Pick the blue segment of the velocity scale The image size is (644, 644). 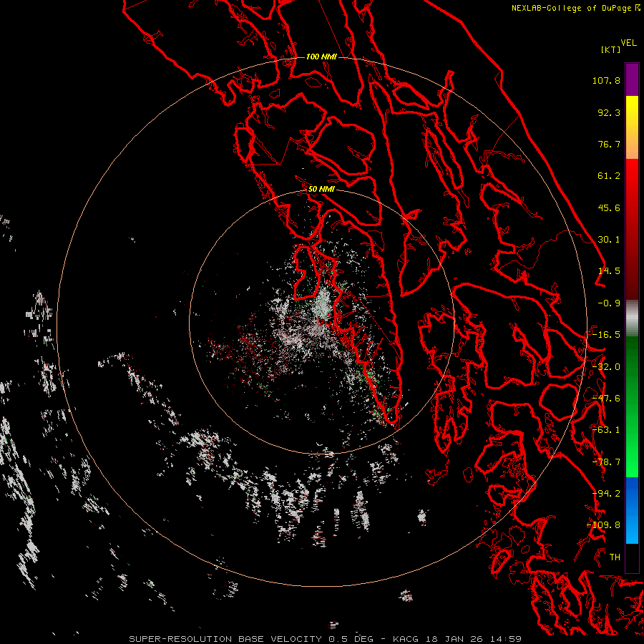pos(632,510)
